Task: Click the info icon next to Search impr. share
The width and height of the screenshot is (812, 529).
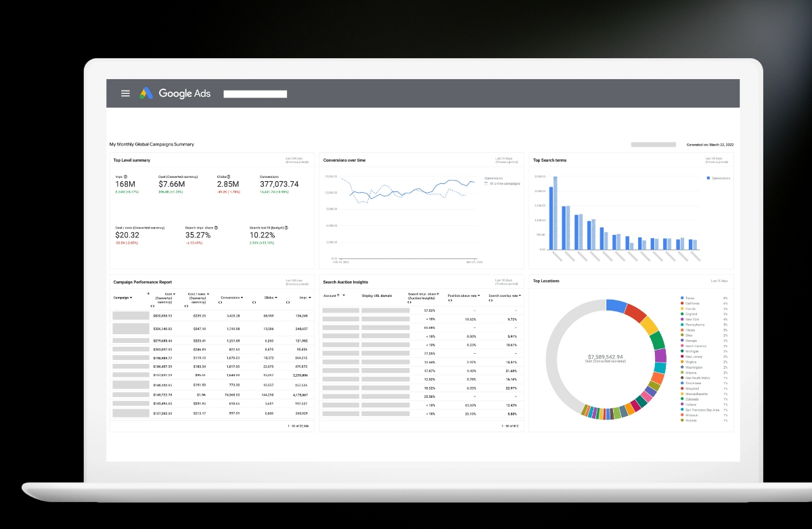Action: (x=216, y=228)
